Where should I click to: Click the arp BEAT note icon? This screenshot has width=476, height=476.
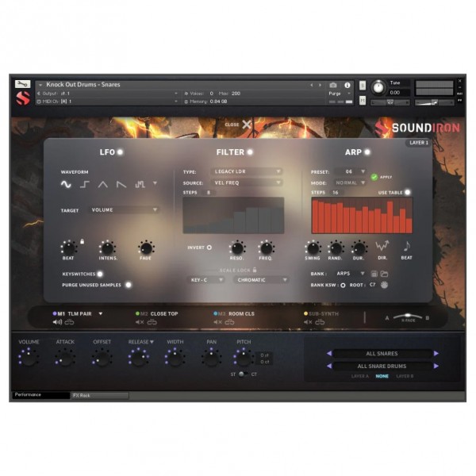(407, 246)
